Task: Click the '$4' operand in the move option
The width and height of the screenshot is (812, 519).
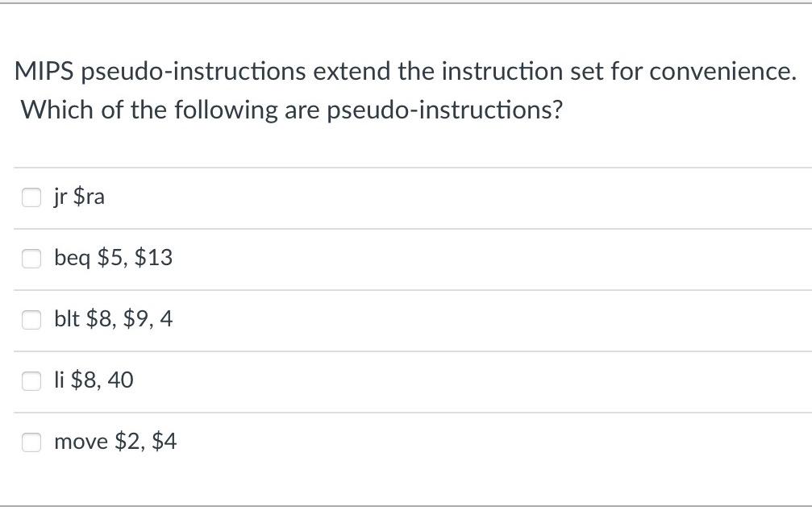Action: click(x=164, y=442)
